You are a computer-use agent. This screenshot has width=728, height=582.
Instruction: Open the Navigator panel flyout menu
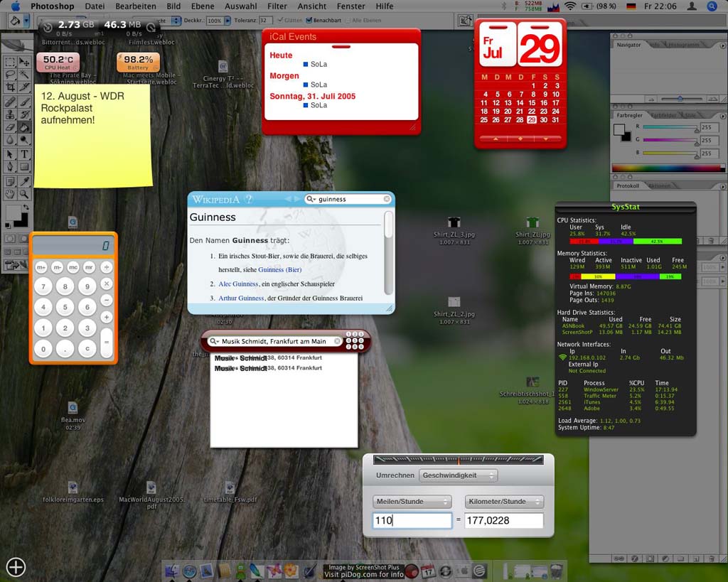coord(722,45)
